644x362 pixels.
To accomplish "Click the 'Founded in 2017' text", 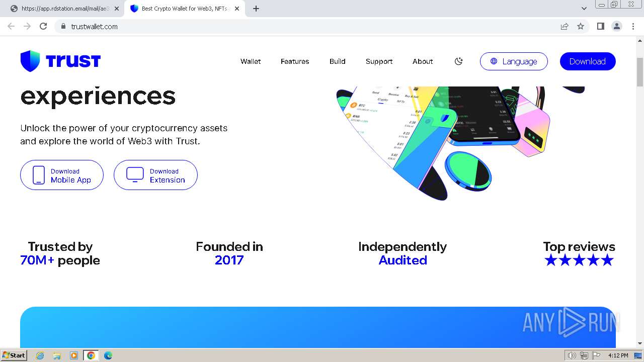I will tap(229, 253).
